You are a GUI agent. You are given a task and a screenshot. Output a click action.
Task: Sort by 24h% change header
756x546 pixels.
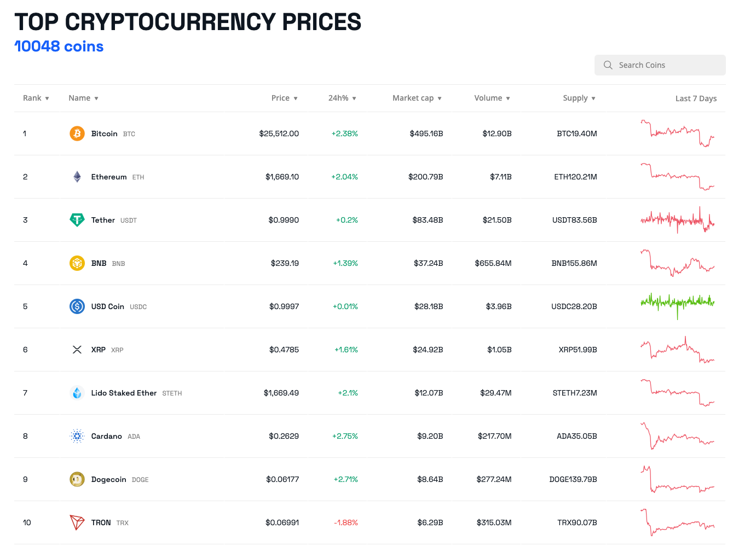pyautogui.click(x=342, y=98)
